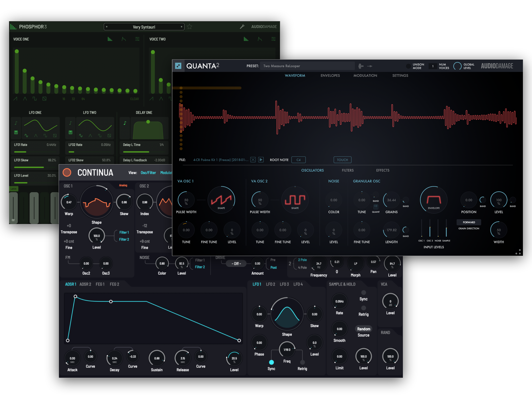Image resolution: width=532 pixels, height=399 pixels.
Task: Toggle Unison Mode in Quanta
Action: coord(408,66)
